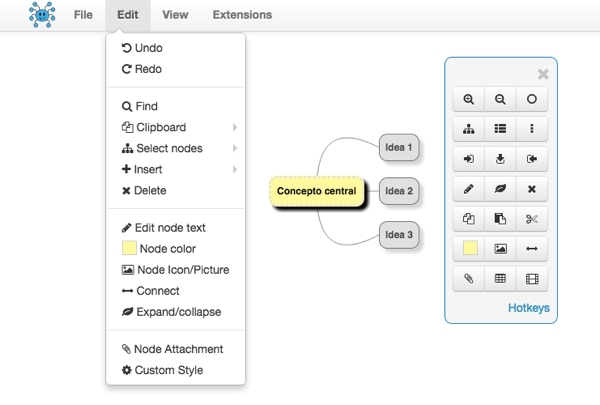Click the paperclip attachment icon in panel
600x405 pixels.
click(x=469, y=278)
